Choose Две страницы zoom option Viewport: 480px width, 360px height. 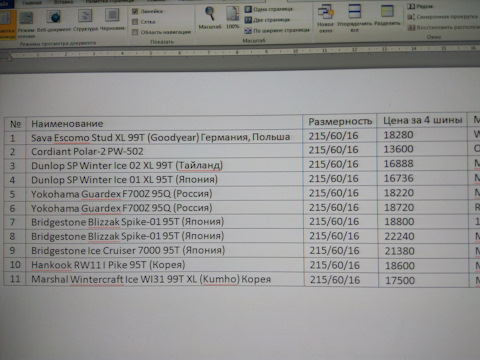(x=267, y=20)
